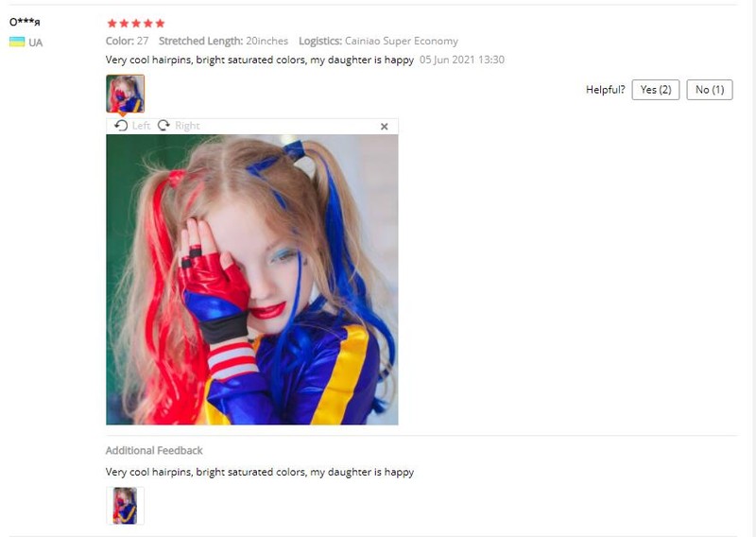Screen dimensions: 756x537
Task: Click the UA country label
Action: coord(36,43)
